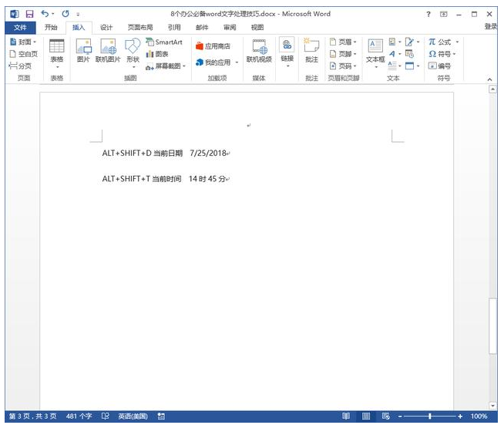Insert a picture from file

[83, 51]
